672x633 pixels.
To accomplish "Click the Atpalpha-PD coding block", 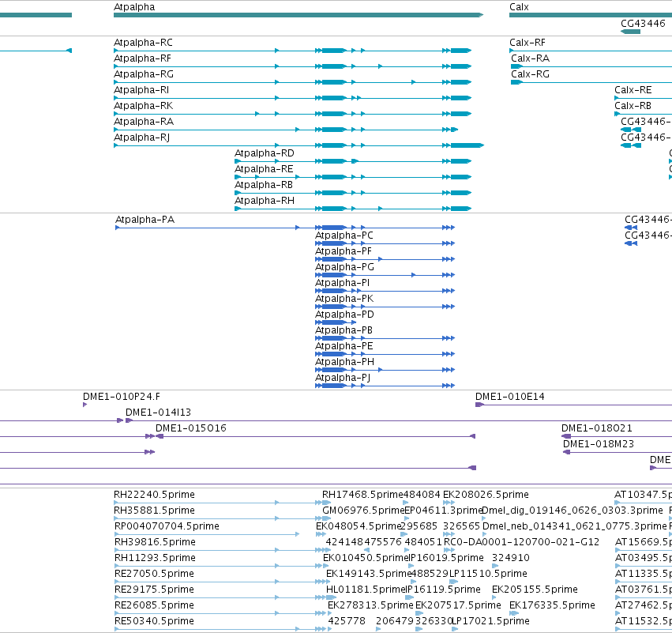I will [333, 322].
